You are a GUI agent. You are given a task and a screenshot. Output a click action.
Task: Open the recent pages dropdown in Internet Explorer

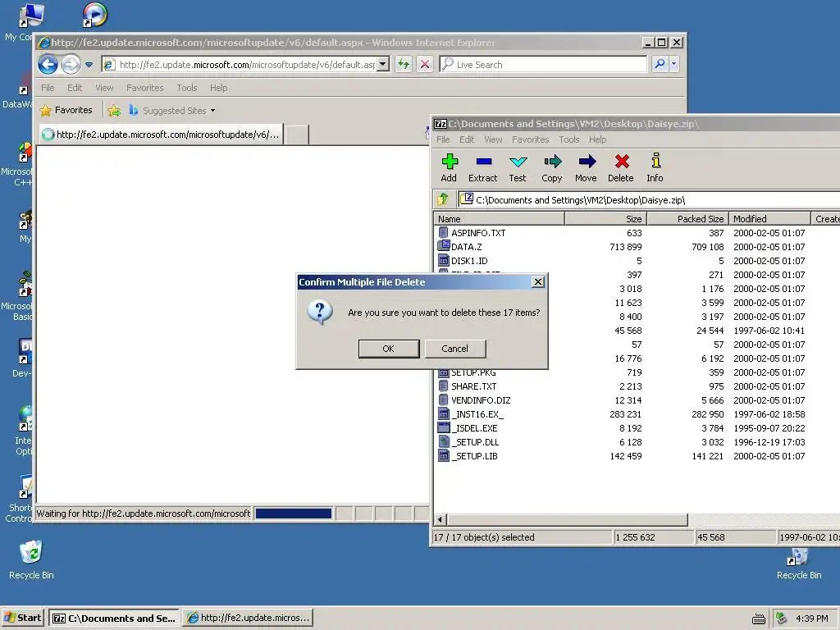[89, 65]
